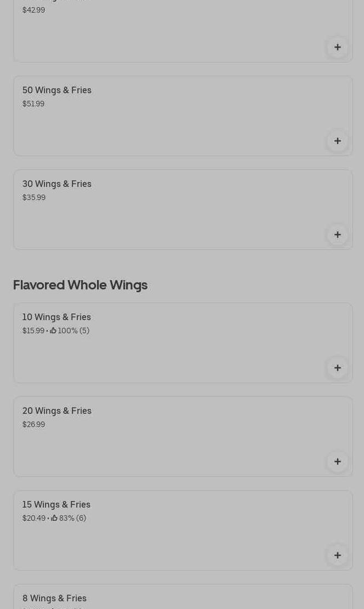
Task: Add 15 Wings & Fries using plus icon
Action: 338,555
